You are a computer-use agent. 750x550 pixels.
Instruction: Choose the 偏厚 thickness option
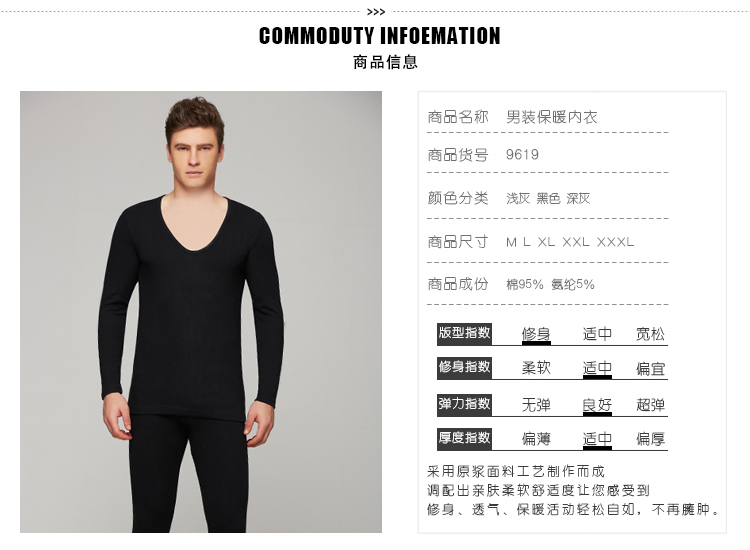tap(650, 439)
